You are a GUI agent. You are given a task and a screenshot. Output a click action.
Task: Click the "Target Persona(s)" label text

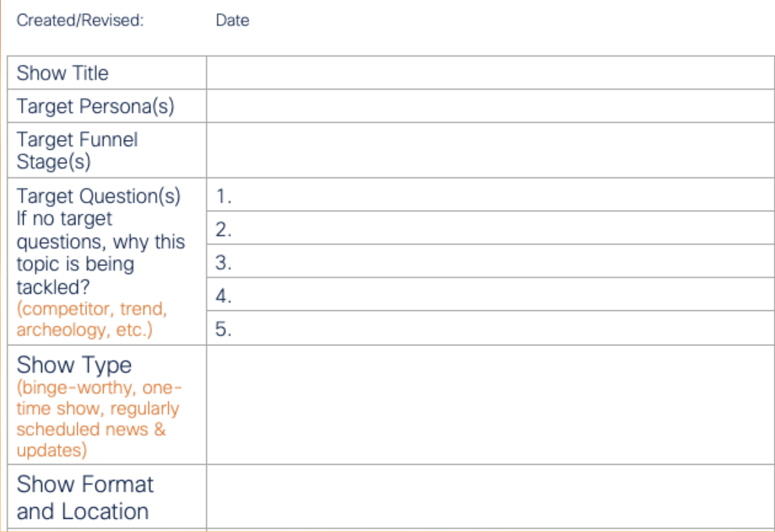[x=95, y=107]
